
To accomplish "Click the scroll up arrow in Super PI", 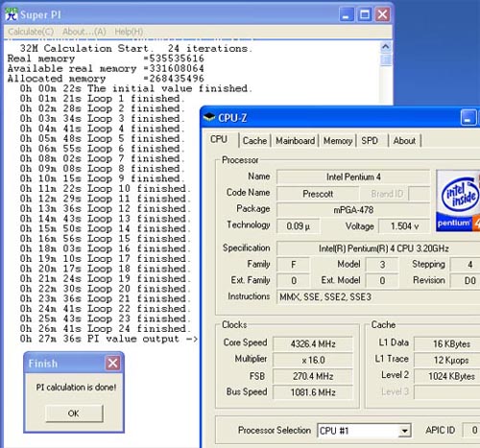I will click(386, 47).
